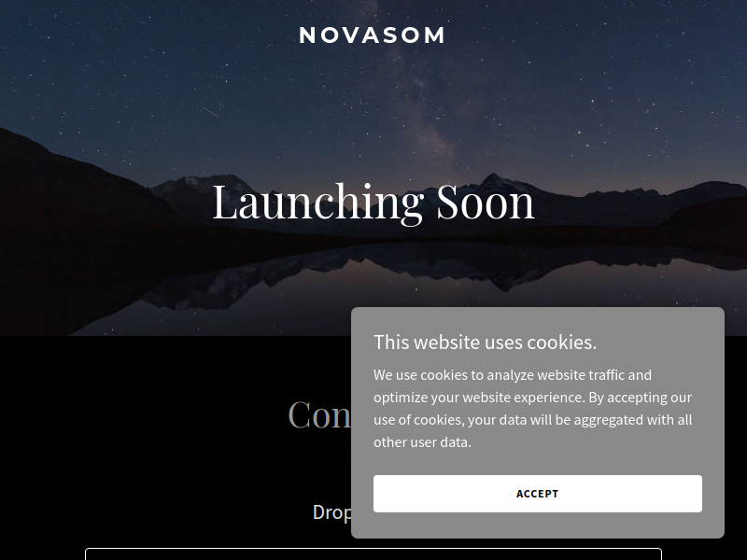
Task: Click the word 'Launching' in the headline
Action: click(x=317, y=203)
